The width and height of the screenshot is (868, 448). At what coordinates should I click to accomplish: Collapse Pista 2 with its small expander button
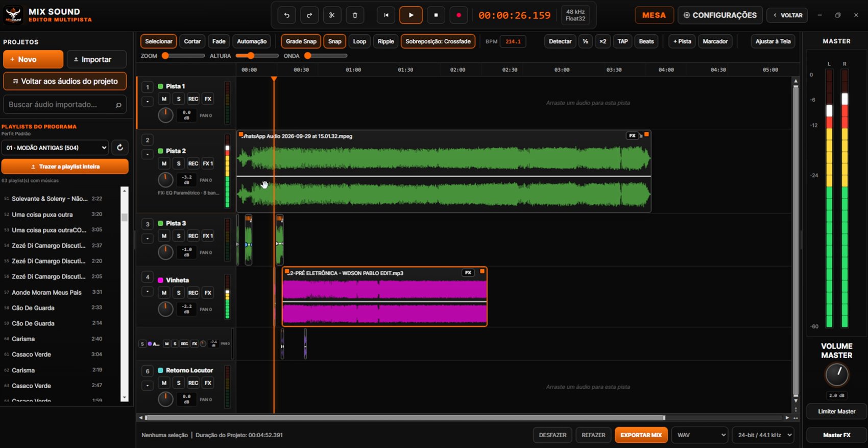coord(148,154)
